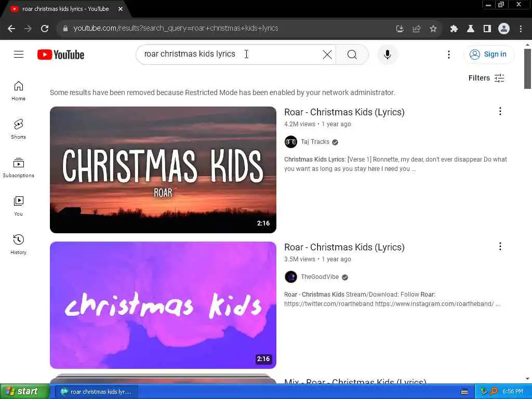This screenshot has width=532, height=399.
Task: Open the TheGoodVibe Roar - Christmas Kids title
Action: pos(344,247)
